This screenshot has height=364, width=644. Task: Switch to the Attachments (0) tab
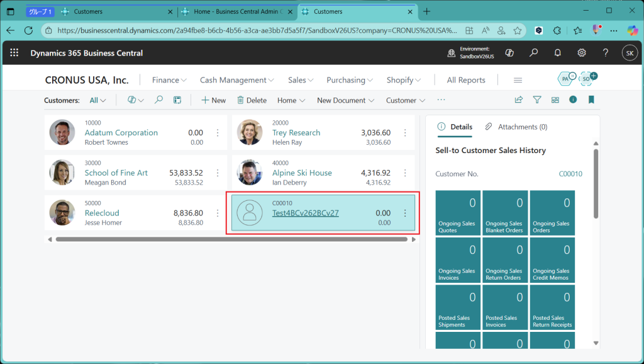click(x=516, y=127)
